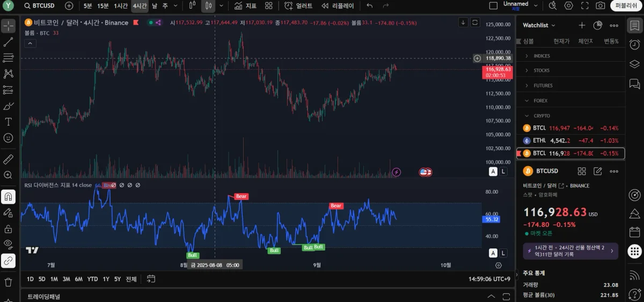Click the 퍼블리쉬 publish button
644x302 pixels.
[x=626, y=6]
